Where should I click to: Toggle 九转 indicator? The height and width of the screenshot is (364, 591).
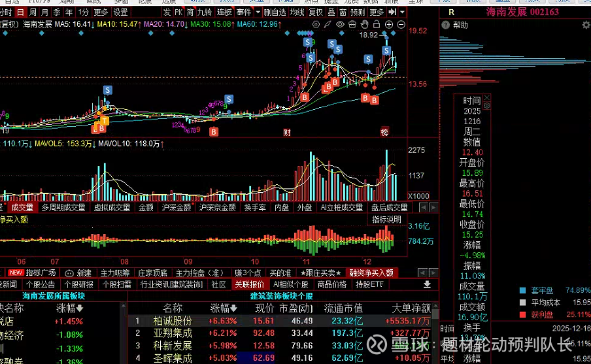(x=205, y=12)
